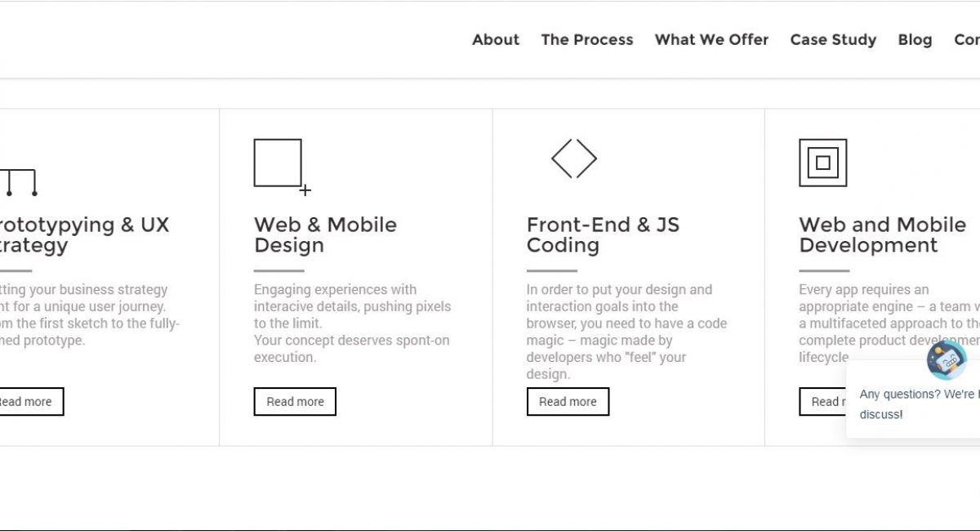Open What We Offer in navigation
This screenshot has height=531, width=980.
[x=711, y=39]
